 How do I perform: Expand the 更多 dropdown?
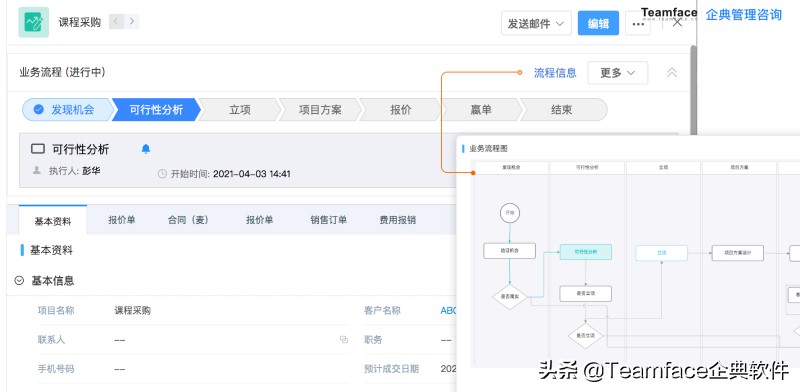coord(617,73)
